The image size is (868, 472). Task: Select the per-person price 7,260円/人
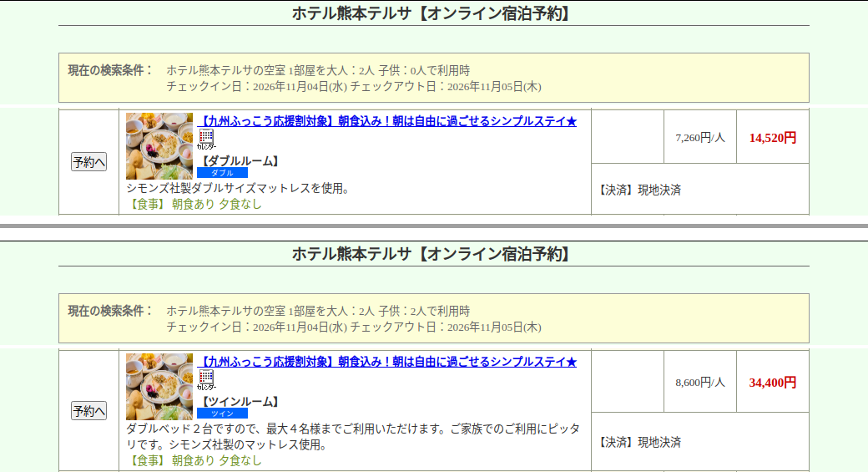pos(699,137)
